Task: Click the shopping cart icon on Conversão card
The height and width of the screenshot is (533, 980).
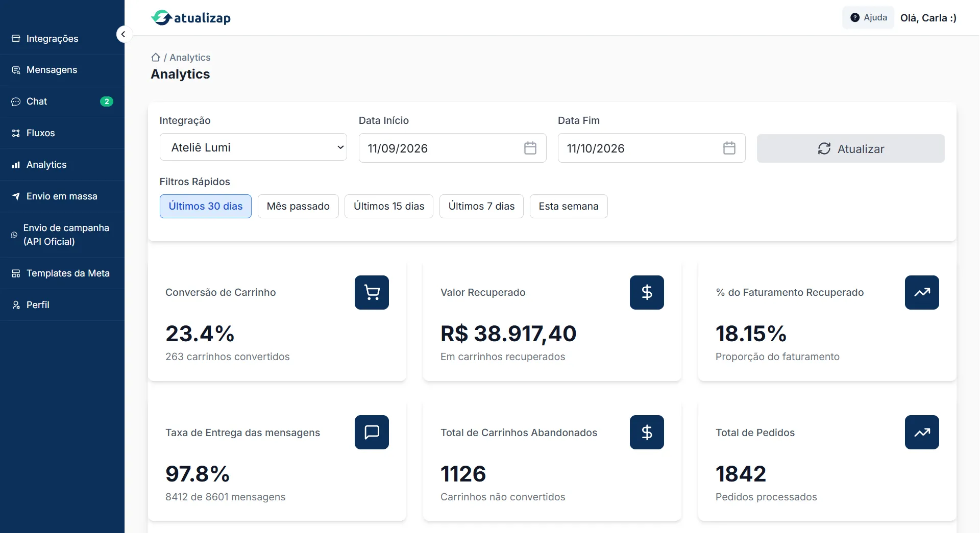Action: (372, 293)
